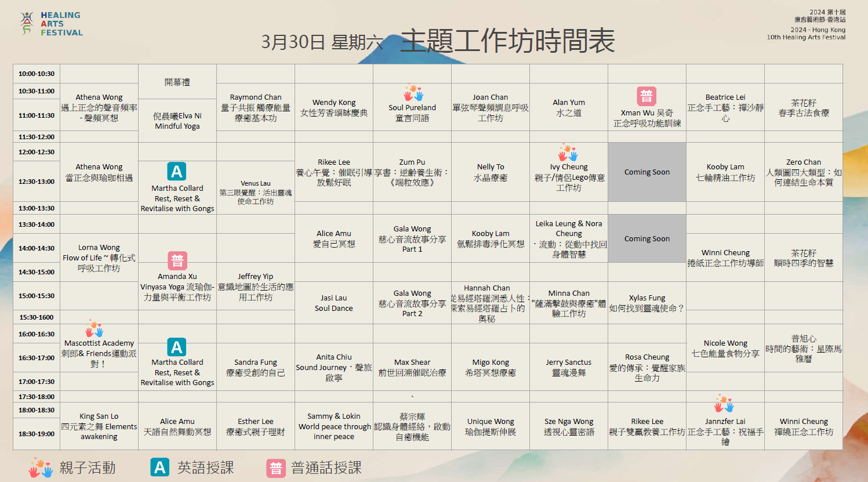This screenshot has width=868, height=482.
Task: Click the pink 普 icon beside 普通話授課 in the legend
Action: (x=275, y=468)
